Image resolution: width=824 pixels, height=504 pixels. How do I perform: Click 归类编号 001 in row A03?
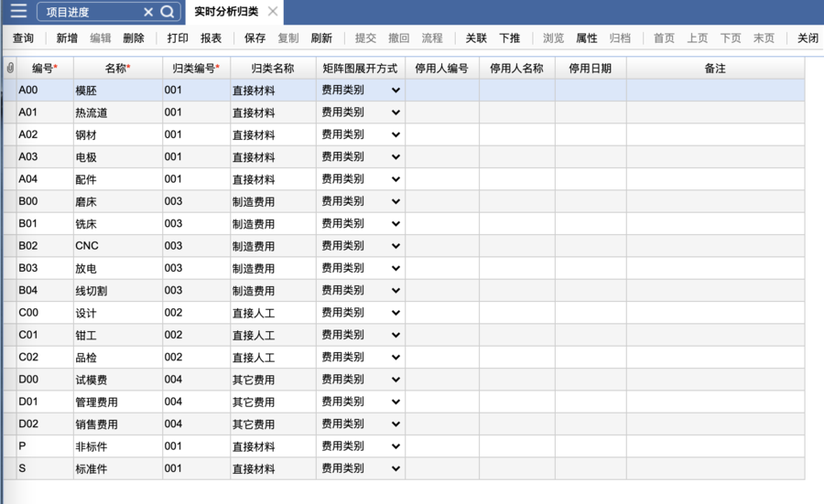(196, 157)
